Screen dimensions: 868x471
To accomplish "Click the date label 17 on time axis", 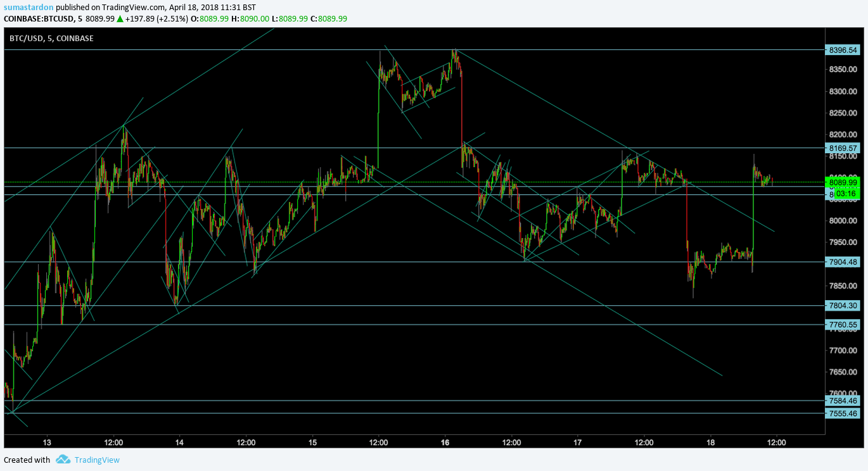I will point(578,442).
